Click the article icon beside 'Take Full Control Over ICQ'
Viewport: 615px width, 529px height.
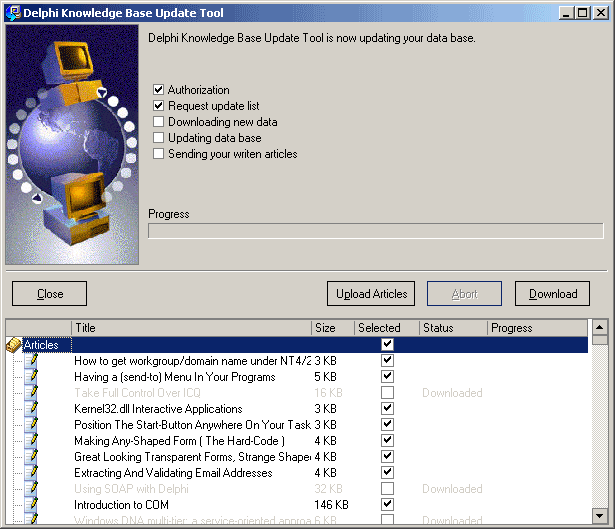(x=31, y=393)
